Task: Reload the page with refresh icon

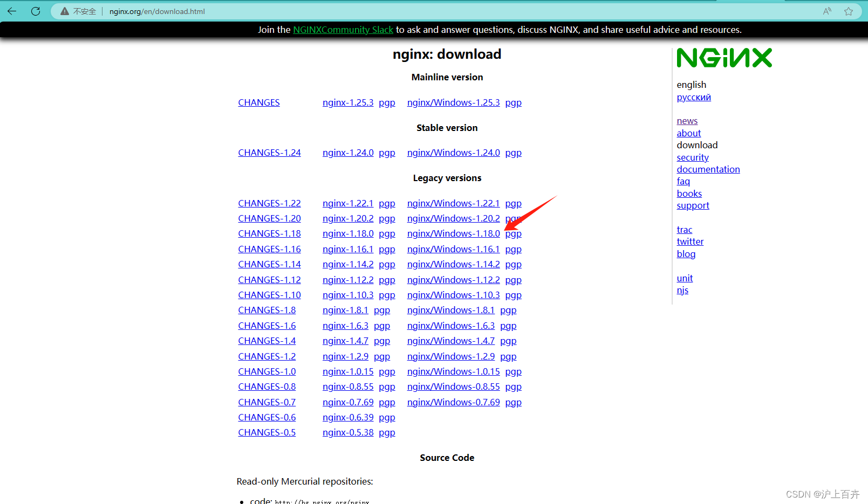Action: tap(36, 11)
